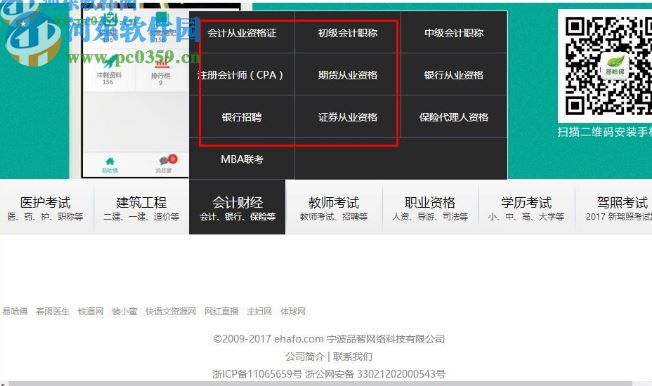Open the 公司简介 link
The width and height of the screenshot is (652, 386).
(x=305, y=356)
